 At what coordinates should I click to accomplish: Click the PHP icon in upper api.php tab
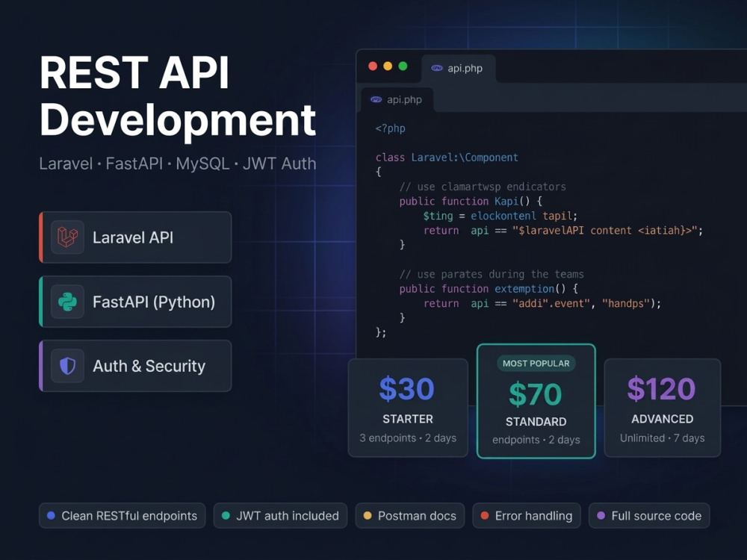(437, 68)
